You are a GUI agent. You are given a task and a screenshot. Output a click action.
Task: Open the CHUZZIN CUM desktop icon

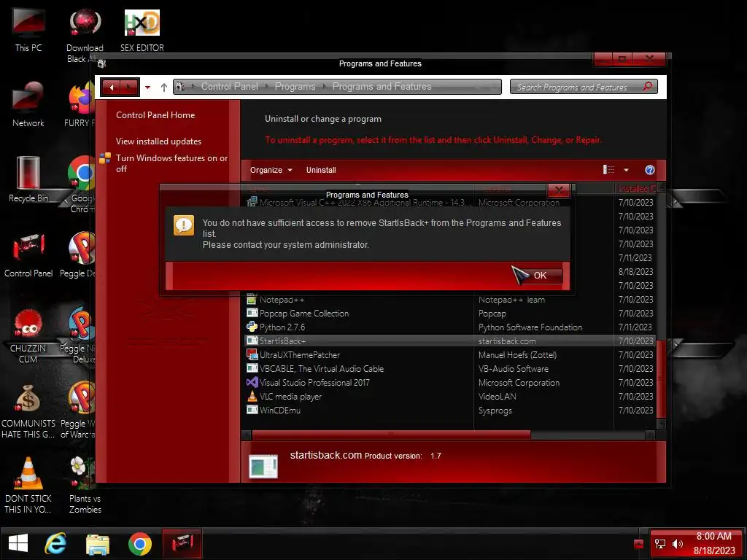coord(28,335)
